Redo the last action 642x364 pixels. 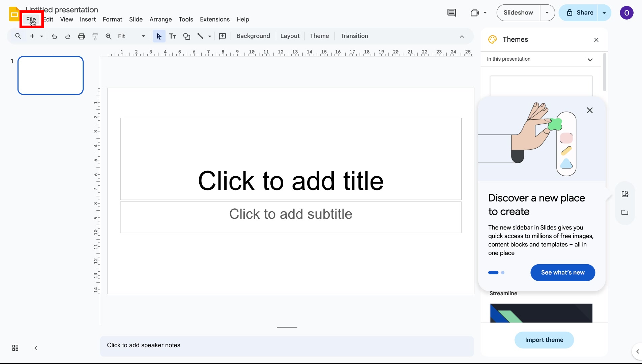68,36
